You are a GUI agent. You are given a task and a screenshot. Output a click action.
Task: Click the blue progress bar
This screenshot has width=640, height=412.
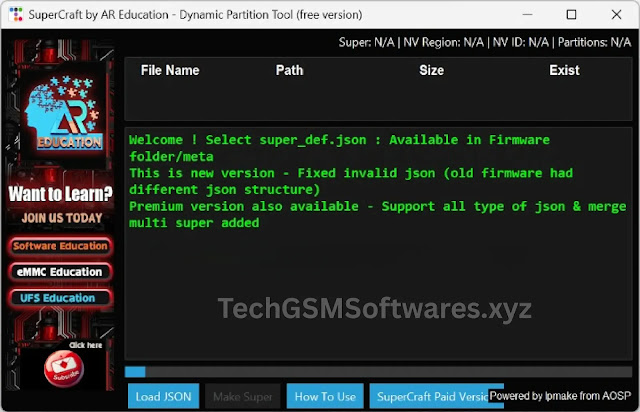click(x=136, y=372)
